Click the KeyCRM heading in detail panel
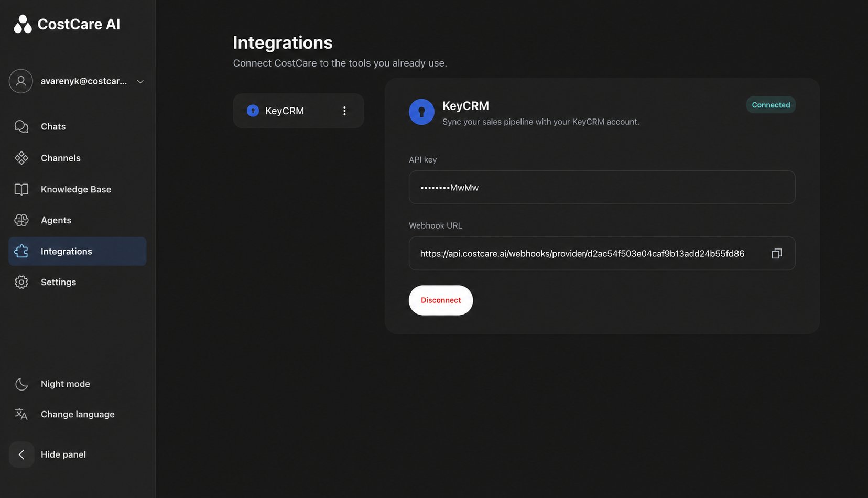The image size is (868, 498). pyautogui.click(x=465, y=106)
